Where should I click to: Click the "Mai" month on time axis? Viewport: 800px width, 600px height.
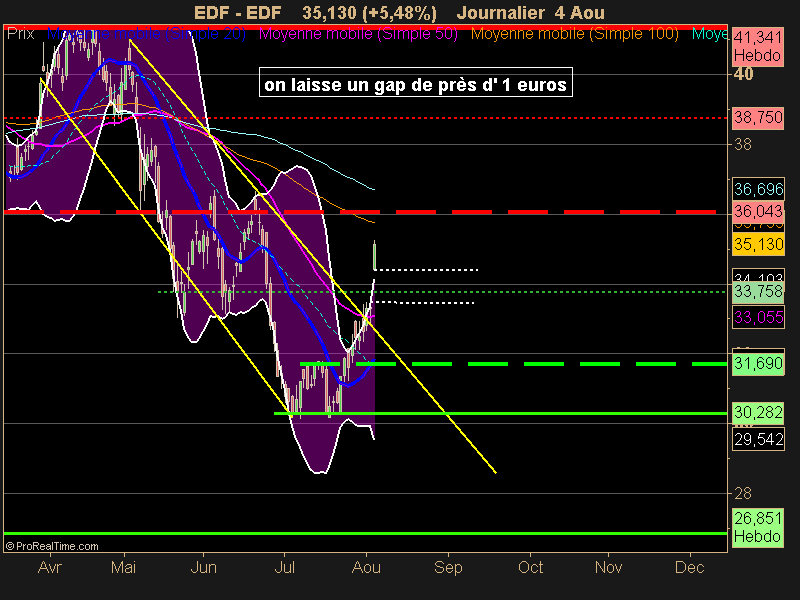click(123, 567)
